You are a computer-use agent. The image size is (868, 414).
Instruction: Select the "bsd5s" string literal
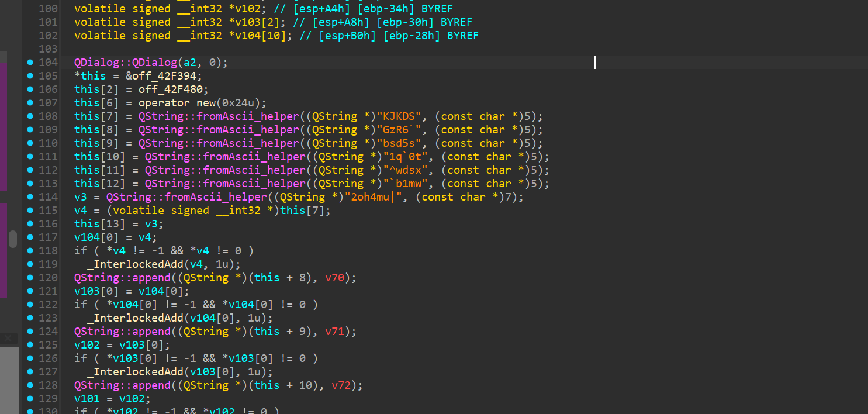click(400, 143)
